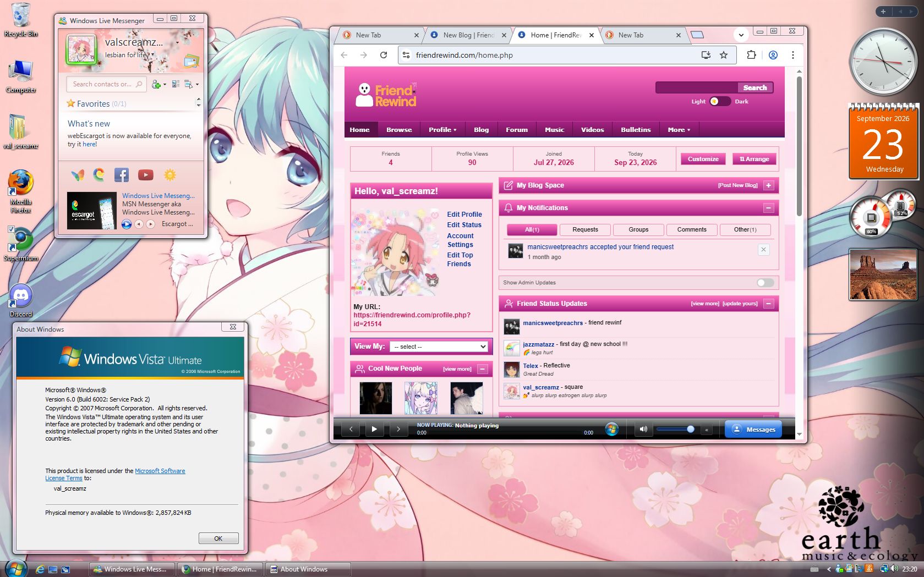Click the Windows orb in music player
The image size is (924, 577).
tap(611, 429)
